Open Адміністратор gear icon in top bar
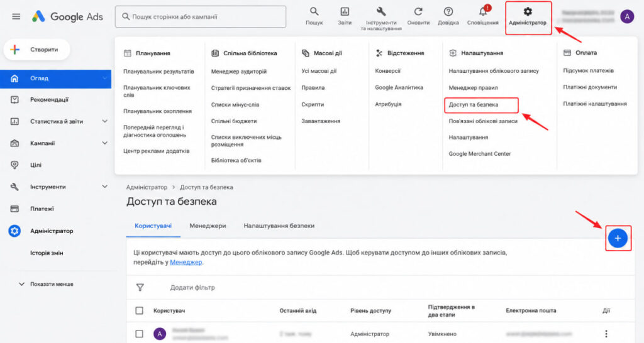Screen dimensions: 644x343 [x=528, y=11]
